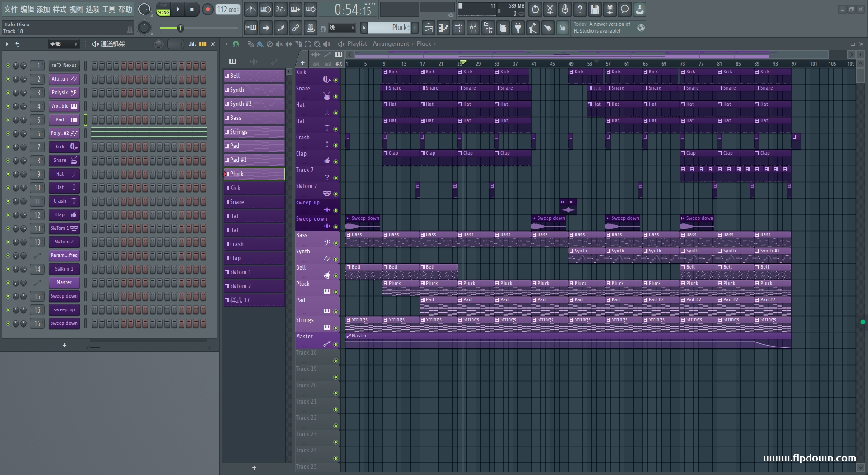
Task: Click the undo history icon
Action: pyautogui.click(x=535, y=9)
